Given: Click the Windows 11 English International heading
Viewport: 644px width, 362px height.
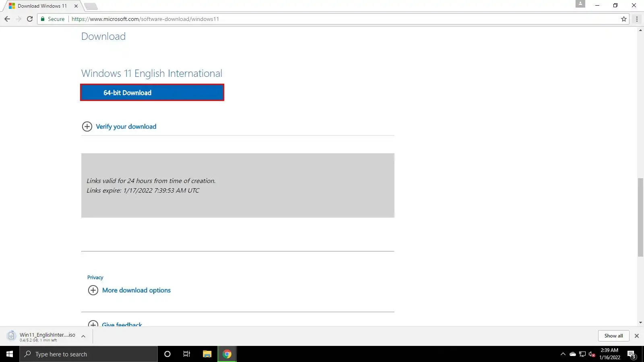Looking at the screenshot, I should pyautogui.click(x=152, y=74).
